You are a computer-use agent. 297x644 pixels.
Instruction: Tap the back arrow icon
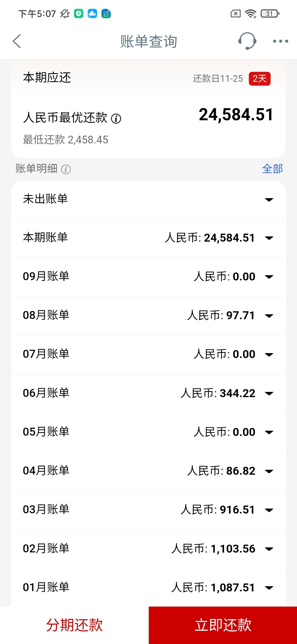pos(17,41)
